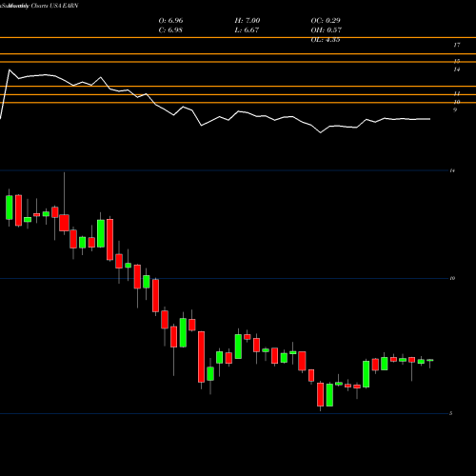Select the open value 'O: 6.96'
This screenshot has width=476, height=476.
[170, 21]
